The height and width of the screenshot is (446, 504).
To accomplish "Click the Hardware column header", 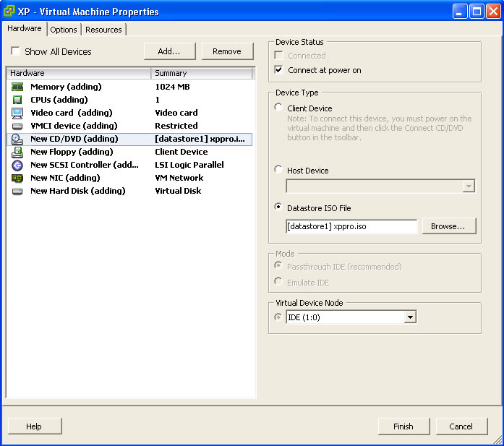I will click(x=79, y=73).
